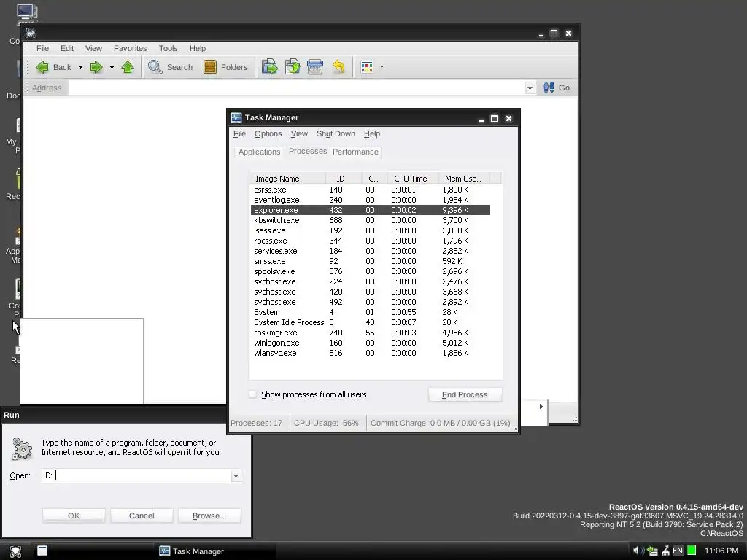
Task: Click the yellow Undo arrow icon
Action: point(338,67)
